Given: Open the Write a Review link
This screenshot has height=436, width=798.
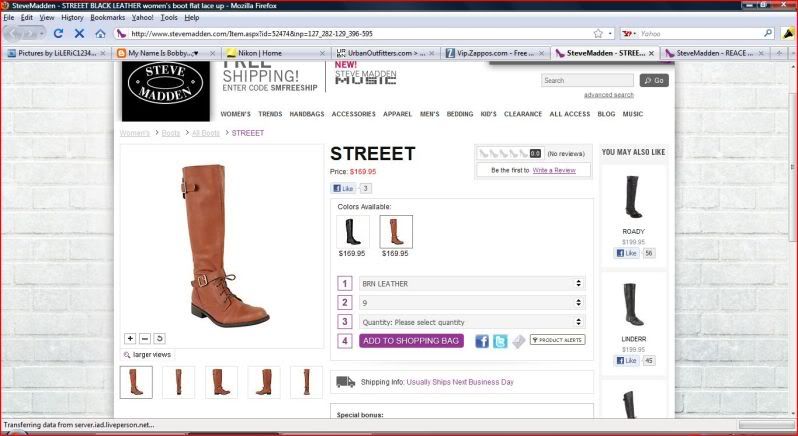Looking at the screenshot, I should pyautogui.click(x=554, y=170).
